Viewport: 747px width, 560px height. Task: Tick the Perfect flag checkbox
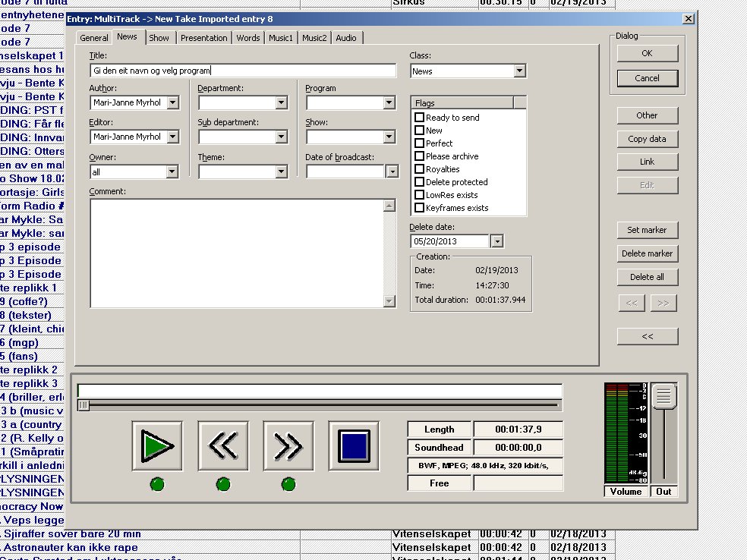[x=419, y=143]
